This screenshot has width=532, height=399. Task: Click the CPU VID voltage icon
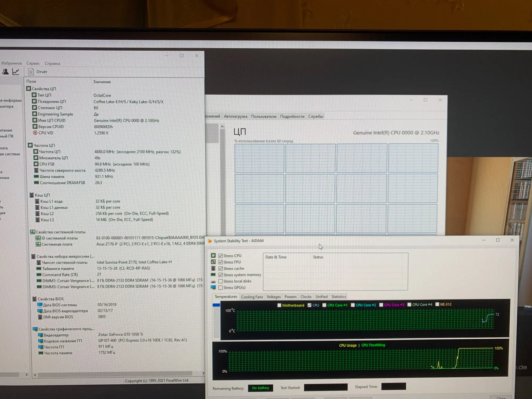point(35,133)
